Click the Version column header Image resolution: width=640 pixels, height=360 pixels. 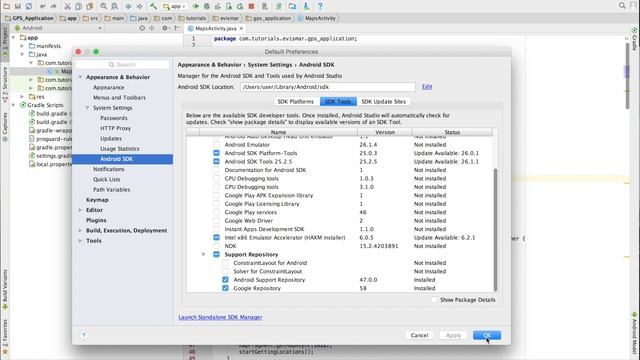pos(385,132)
